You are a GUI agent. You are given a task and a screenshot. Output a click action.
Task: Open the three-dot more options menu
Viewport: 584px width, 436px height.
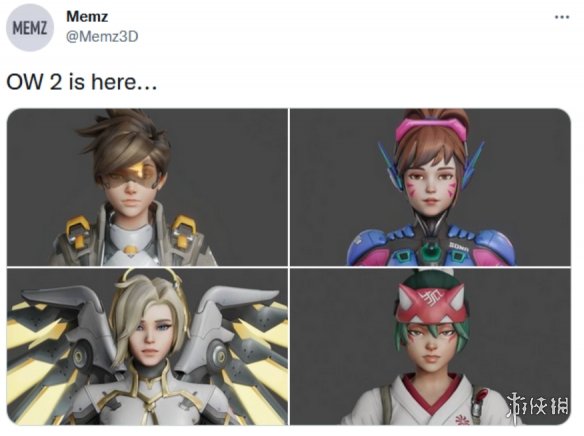pos(562,17)
